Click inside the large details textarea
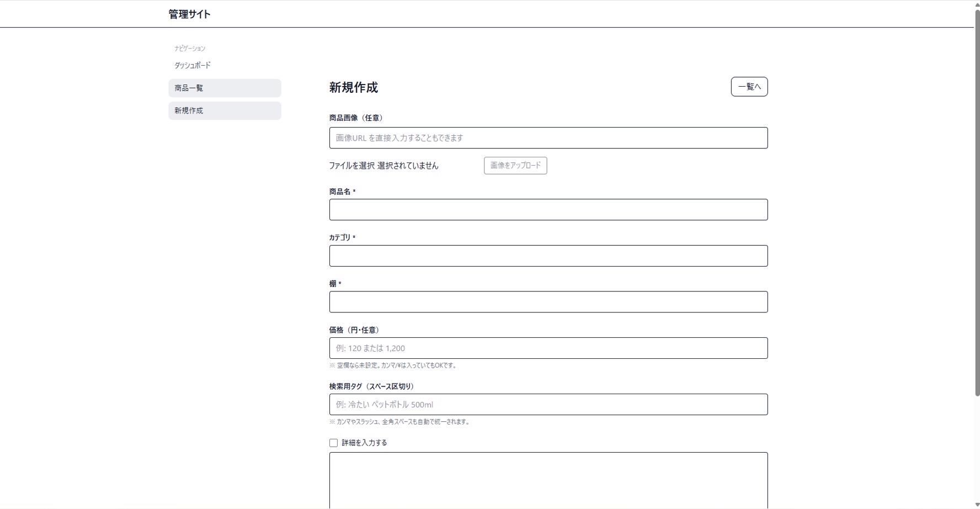The width and height of the screenshot is (980, 509). 548,480
